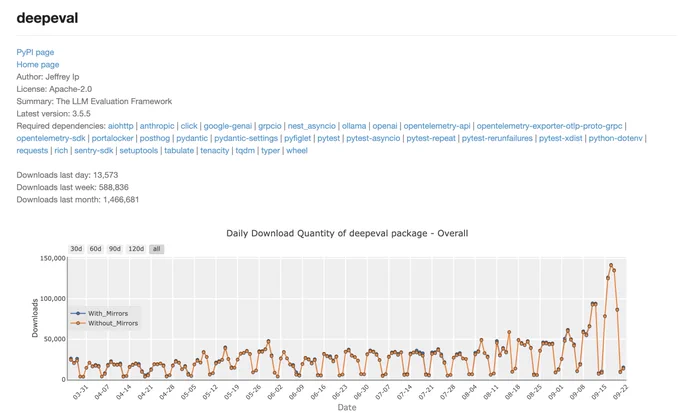
Task: Set chart range to 60d
Action: click(x=95, y=249)
